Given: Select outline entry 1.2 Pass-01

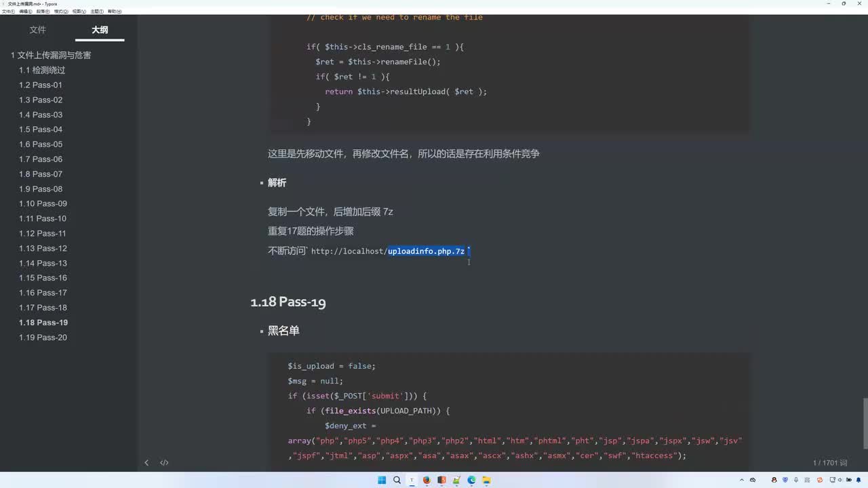Looking at the screenshot, I should click(41, 85).
